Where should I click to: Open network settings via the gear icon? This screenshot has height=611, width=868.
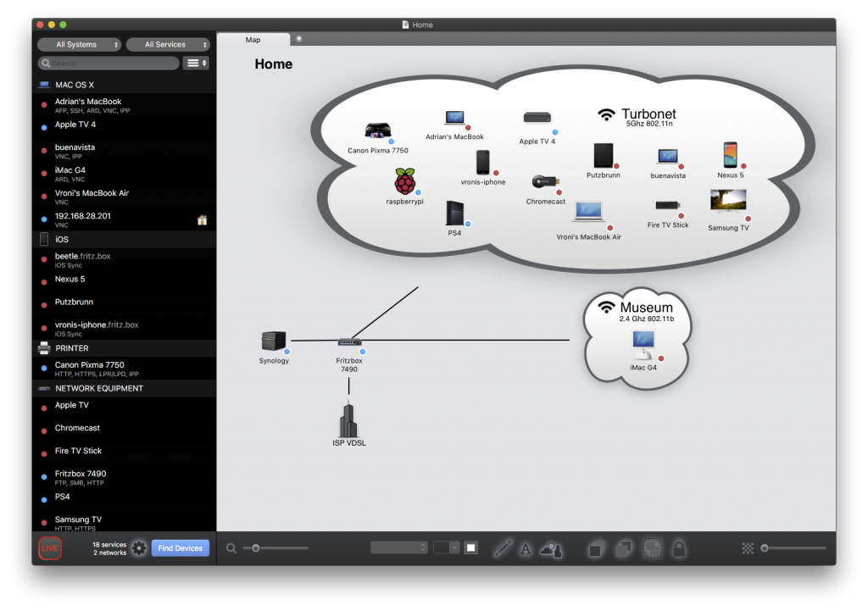point(139,548)
